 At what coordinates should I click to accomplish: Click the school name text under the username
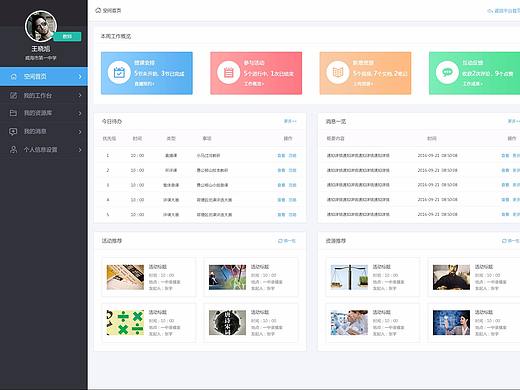pyautogui.click(x=41, y=58)
